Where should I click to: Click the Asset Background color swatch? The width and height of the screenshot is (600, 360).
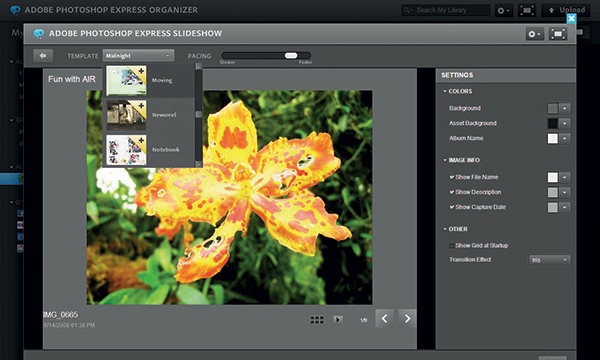pos(553,123)
